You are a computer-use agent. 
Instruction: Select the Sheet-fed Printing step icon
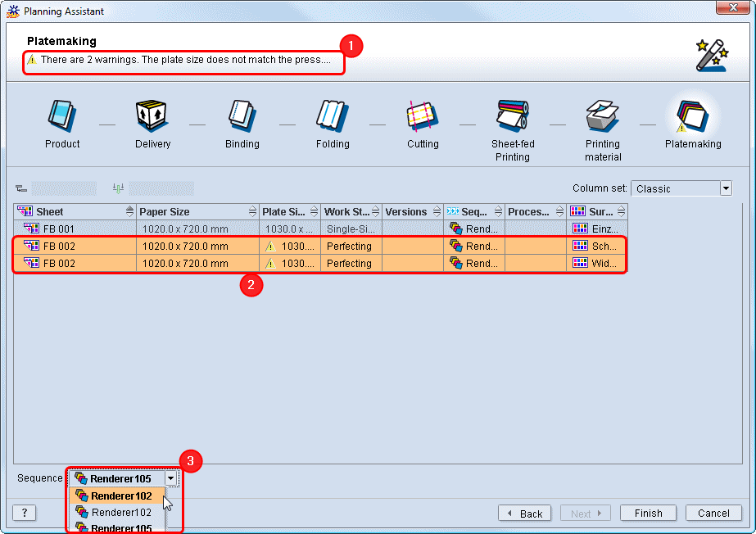513,115
